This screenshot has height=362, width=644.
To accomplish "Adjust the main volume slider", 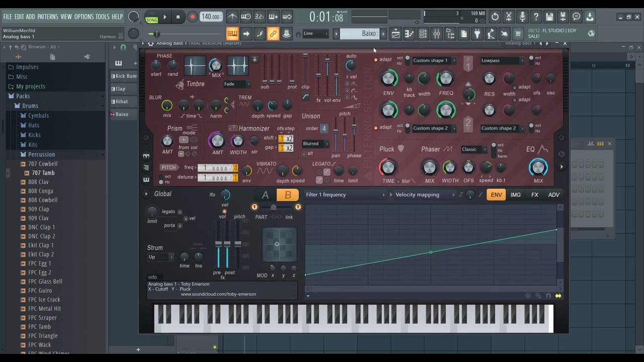I will [x=156, y=34].
